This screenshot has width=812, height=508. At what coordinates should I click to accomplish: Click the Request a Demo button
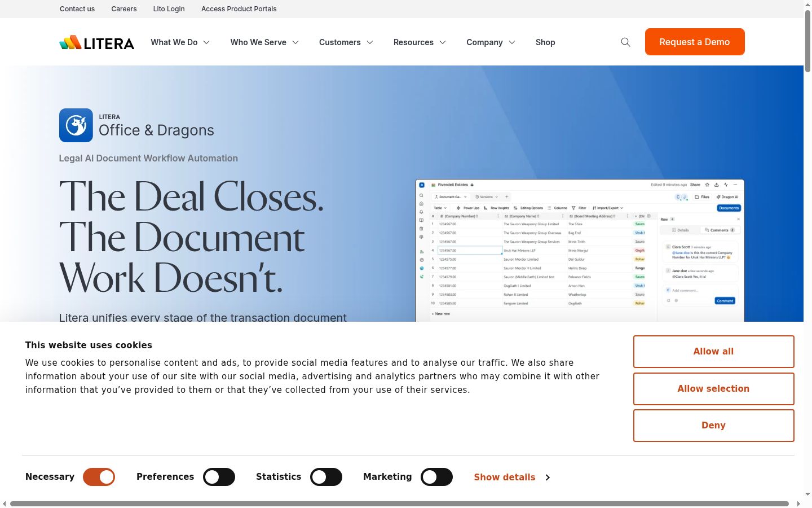point(695,42)
